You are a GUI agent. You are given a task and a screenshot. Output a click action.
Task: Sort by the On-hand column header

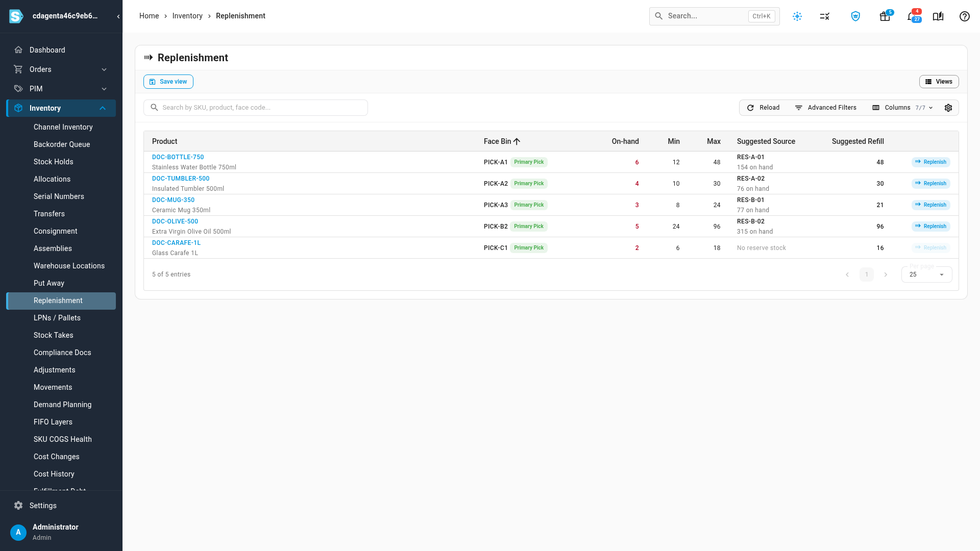(625, 141)
